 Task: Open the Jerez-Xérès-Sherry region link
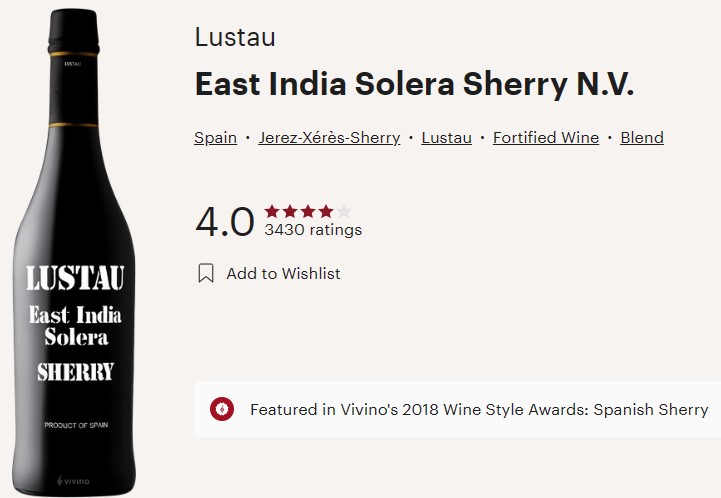coord(329,138)
